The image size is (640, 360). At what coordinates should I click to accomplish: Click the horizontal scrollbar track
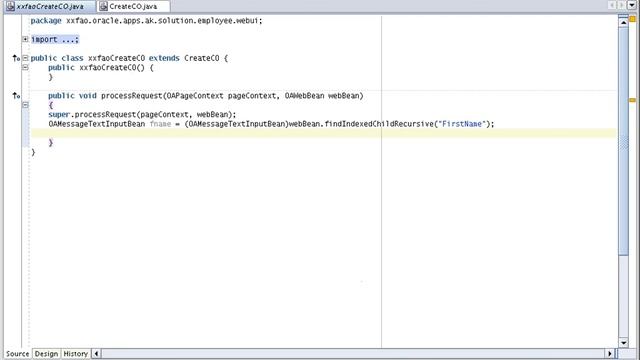click(x=353, y=354)
